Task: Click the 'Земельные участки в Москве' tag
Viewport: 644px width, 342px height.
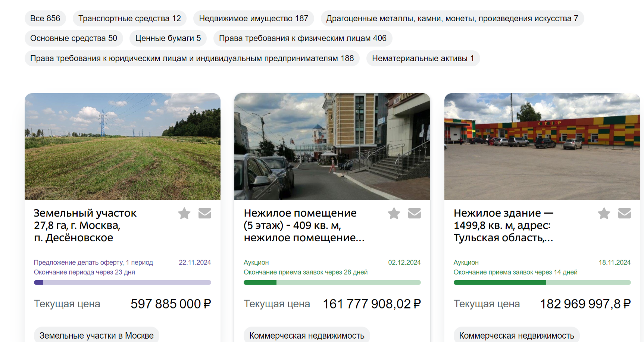Action: pyautogui.click(x=96, y=335)
